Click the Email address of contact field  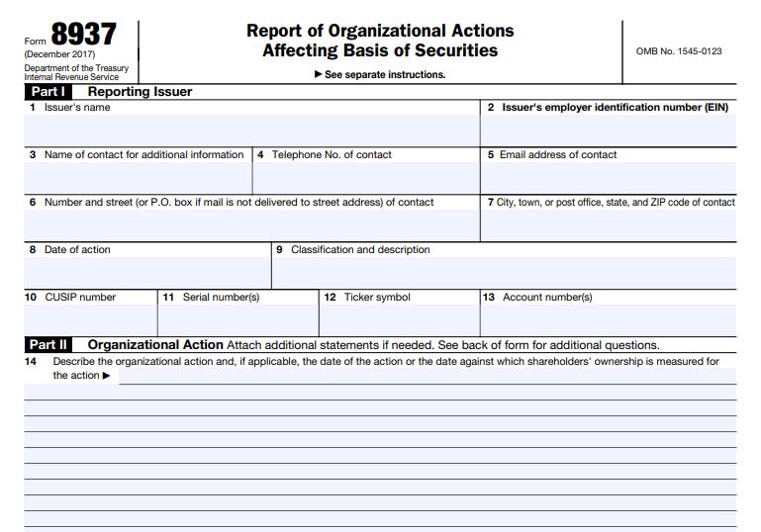(x=608, y=178)
